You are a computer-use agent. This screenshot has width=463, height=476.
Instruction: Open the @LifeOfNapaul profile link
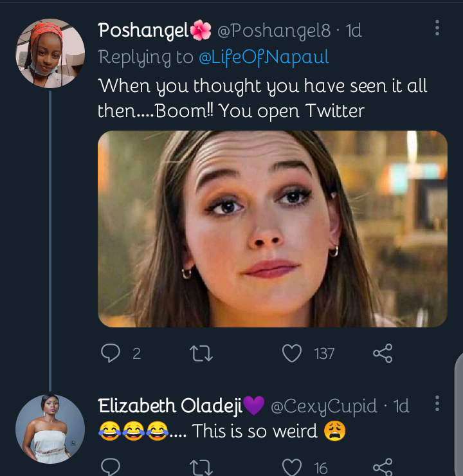click(x=264, y=57)
